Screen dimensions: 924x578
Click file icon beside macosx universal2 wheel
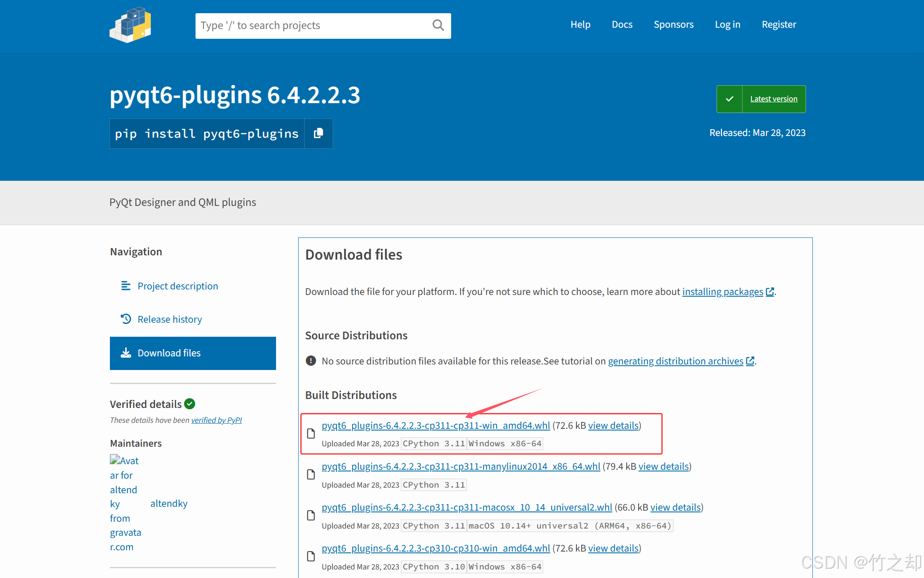tap(311, 515)
